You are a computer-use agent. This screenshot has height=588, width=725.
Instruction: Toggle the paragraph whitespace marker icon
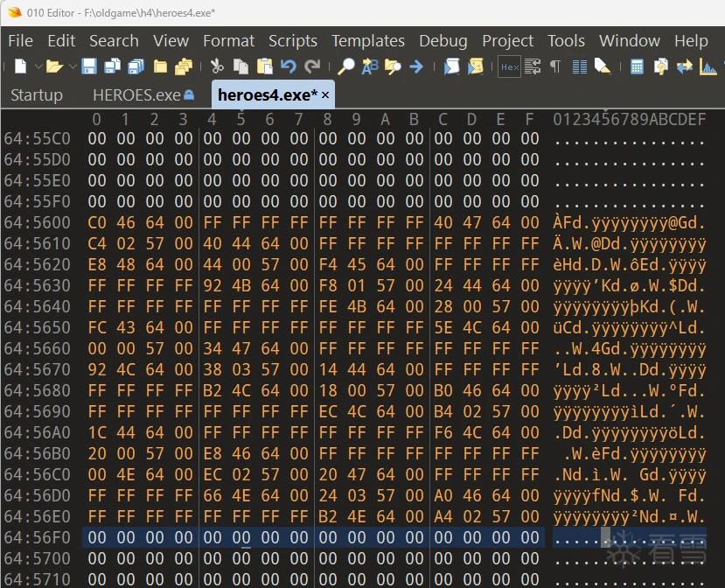coord(555,66)
